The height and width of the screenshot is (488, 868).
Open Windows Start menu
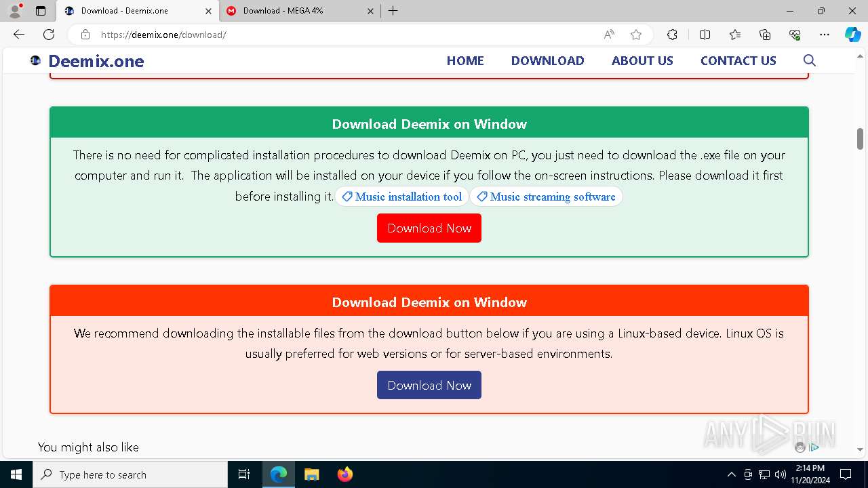16,474
